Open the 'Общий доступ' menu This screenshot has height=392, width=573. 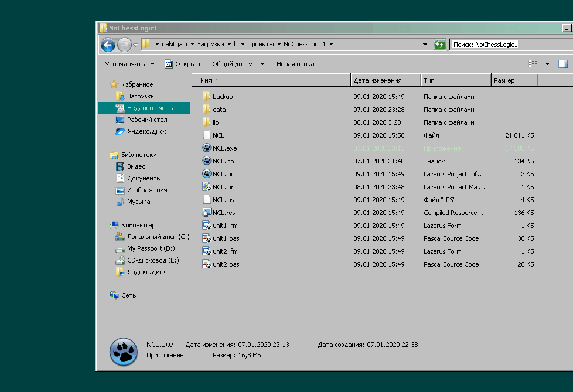[x=238, y=64]
